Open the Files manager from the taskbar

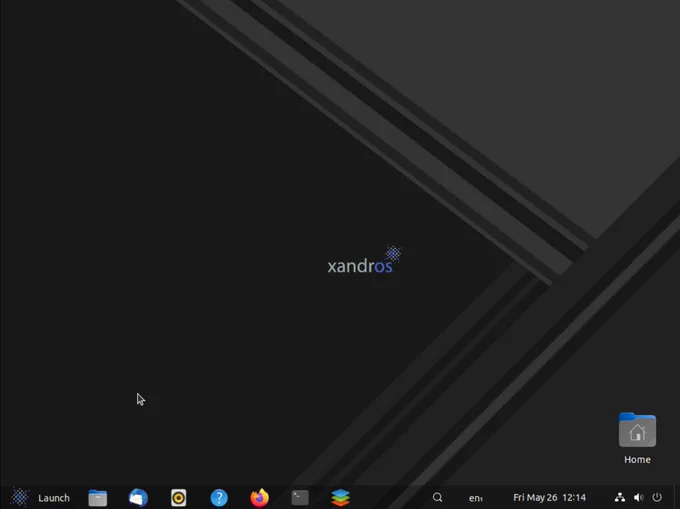click(98, 498)
